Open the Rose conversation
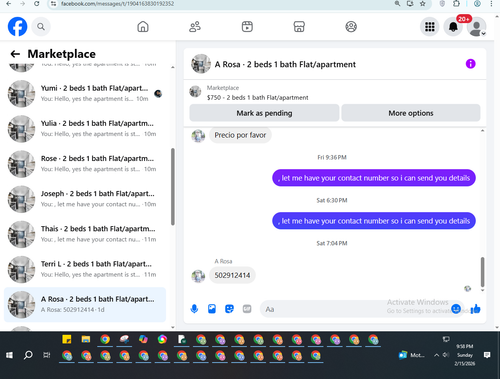The height and width of the screenshot is (379, 500). pos(85,164)
